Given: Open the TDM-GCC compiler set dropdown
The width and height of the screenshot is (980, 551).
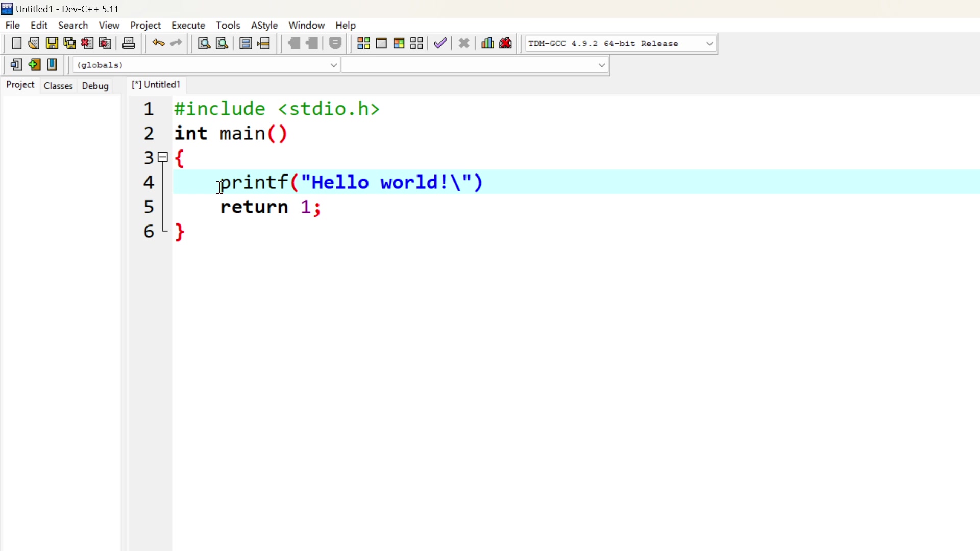Looking at the screenshot, I should 709,44.
